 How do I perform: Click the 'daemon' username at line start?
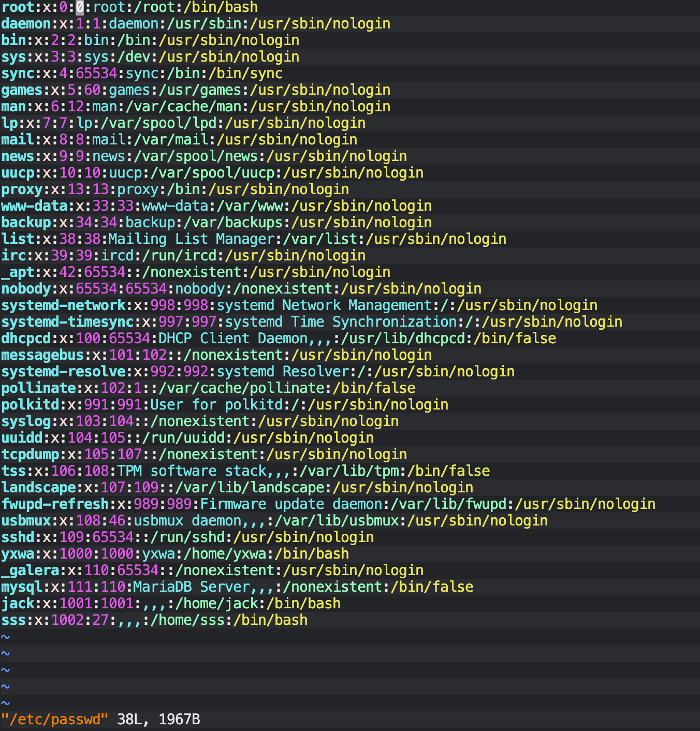pyautogui.click(x=26, y=24)
